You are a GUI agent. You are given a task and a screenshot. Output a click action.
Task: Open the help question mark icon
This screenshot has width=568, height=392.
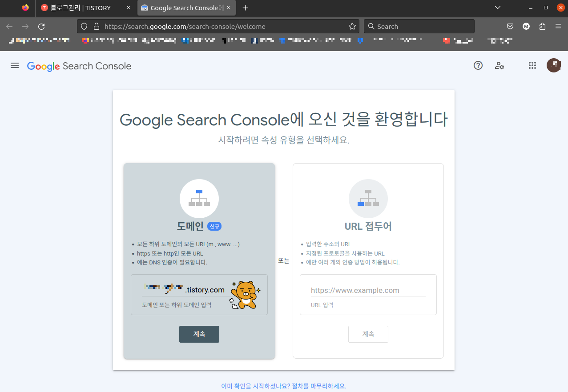pos(478,66)
